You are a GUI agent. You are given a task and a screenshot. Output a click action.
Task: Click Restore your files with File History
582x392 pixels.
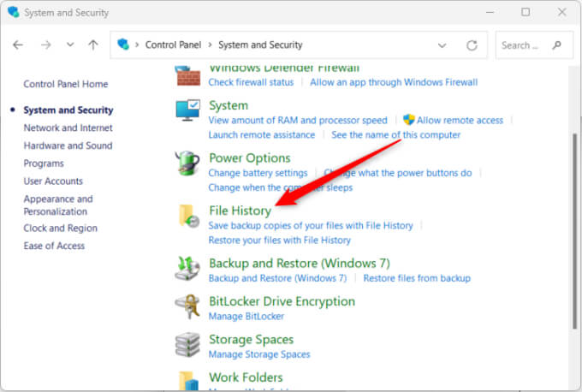coord(280,241)
